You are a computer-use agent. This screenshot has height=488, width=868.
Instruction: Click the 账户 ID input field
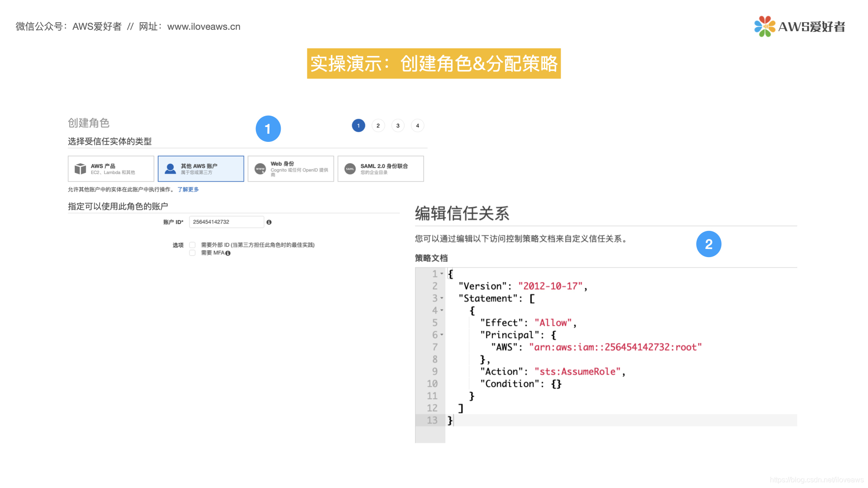coord(226,222)
